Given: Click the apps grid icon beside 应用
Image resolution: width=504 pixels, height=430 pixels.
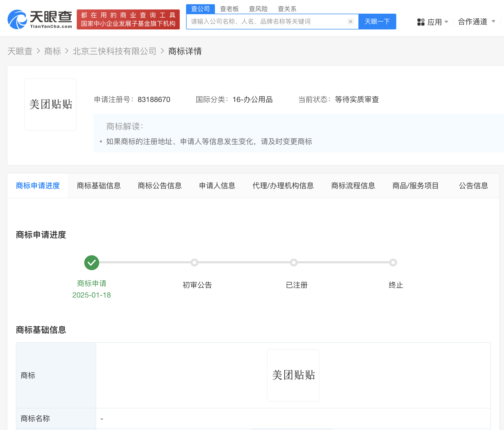Looking at the screenshot, I should pos(421,22).
